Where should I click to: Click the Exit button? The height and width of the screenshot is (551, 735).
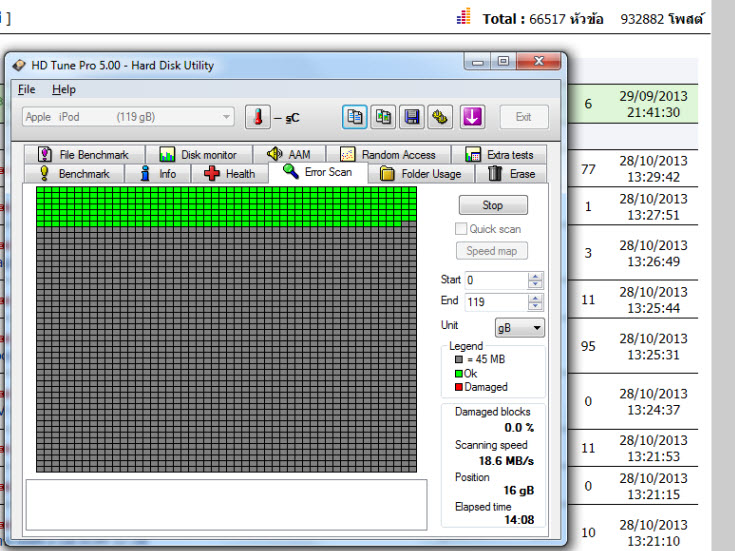523,117
